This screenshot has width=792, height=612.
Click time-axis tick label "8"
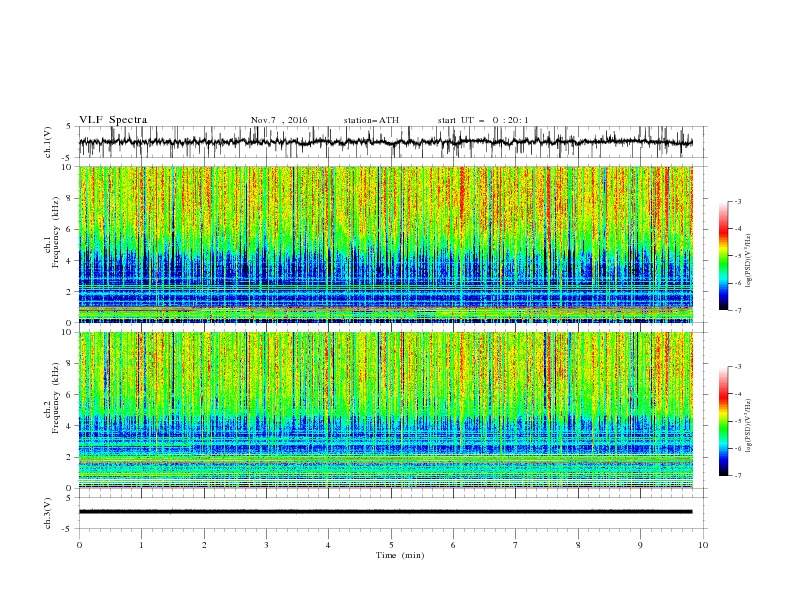[578, 545]
